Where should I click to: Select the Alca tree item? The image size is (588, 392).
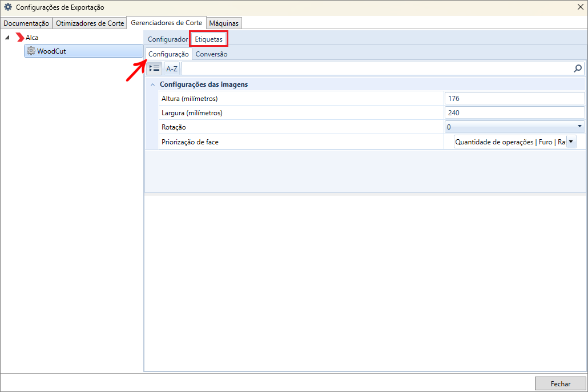[x=32, y=38]
